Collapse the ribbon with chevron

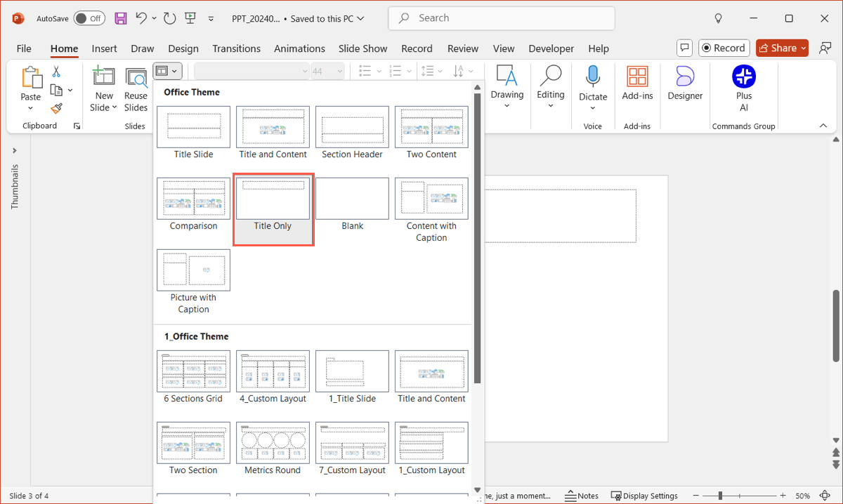[x=823, y=126]
